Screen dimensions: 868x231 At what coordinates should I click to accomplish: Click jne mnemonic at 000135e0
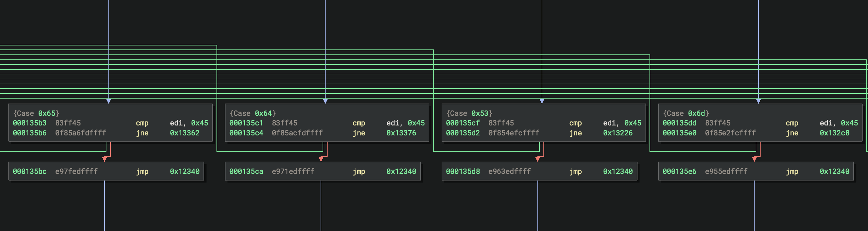[x=792, y=133]
